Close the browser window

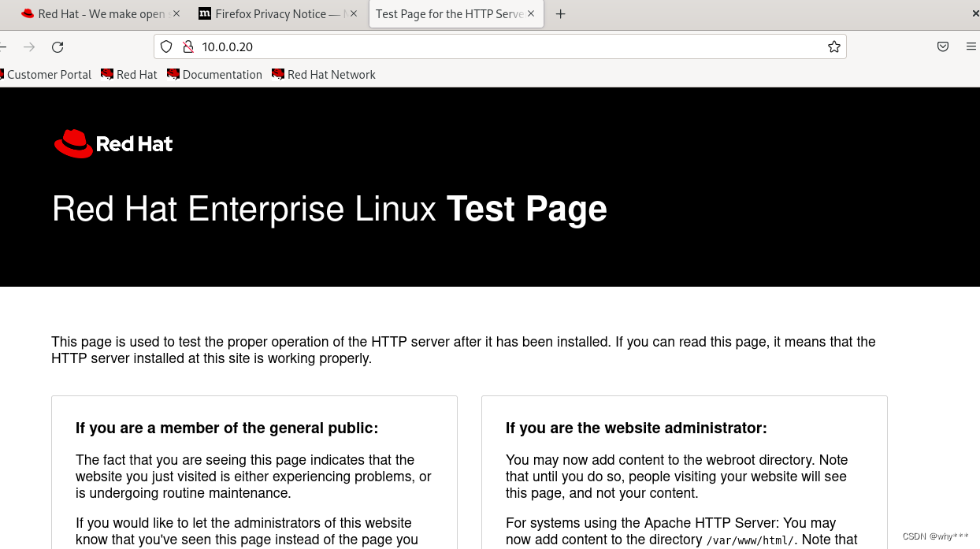[975, 14]
